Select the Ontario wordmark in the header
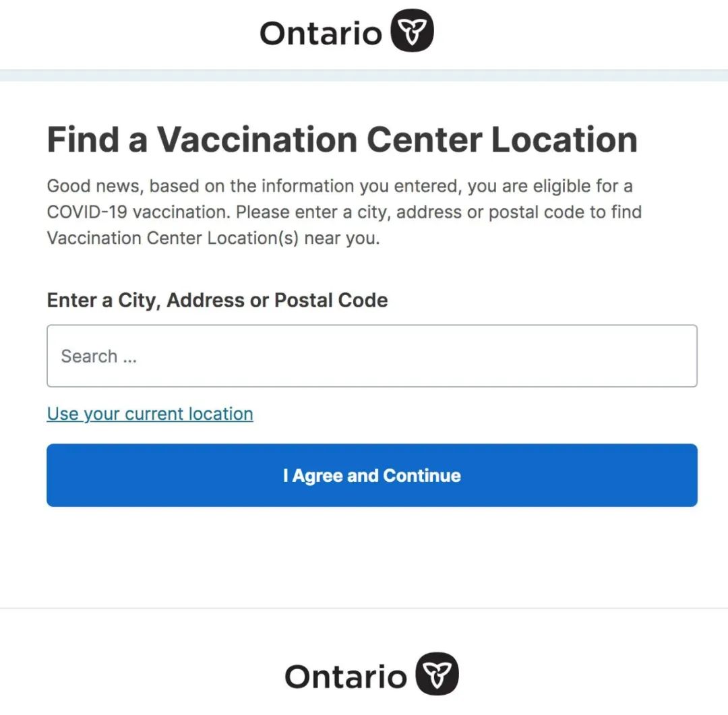The height and width of the screenshot is (715, 728). click(x=321, y=34)
